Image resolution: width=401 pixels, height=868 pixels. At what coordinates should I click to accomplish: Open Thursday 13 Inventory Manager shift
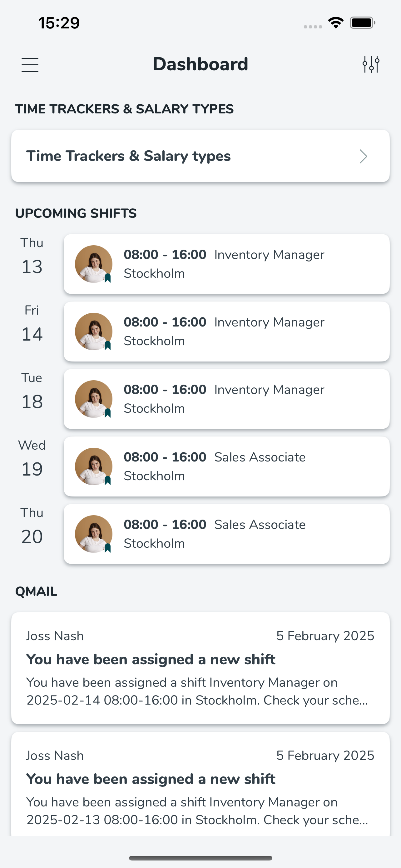pos(227,264)
